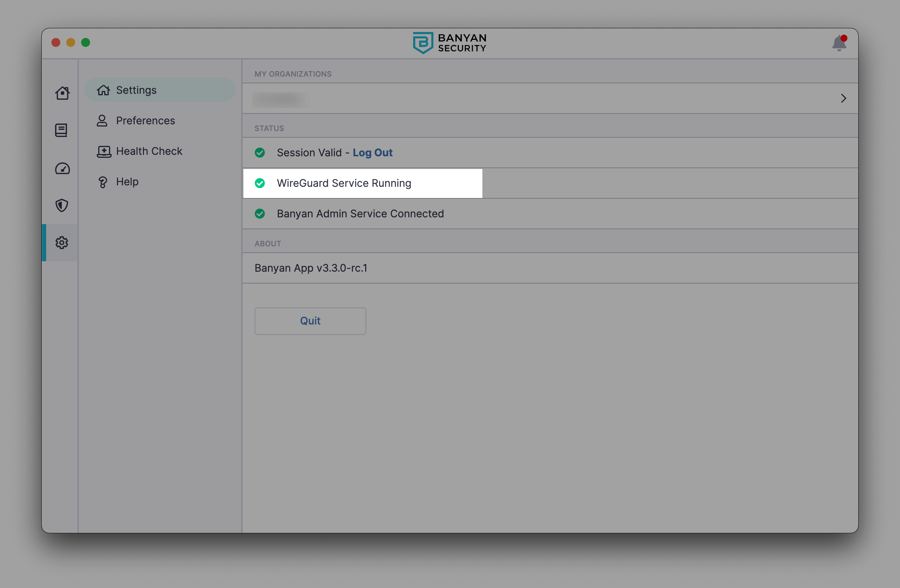Open the shield security sidebar icon
This screenshot has width=900, height=588.
click(x=62, y=206)
